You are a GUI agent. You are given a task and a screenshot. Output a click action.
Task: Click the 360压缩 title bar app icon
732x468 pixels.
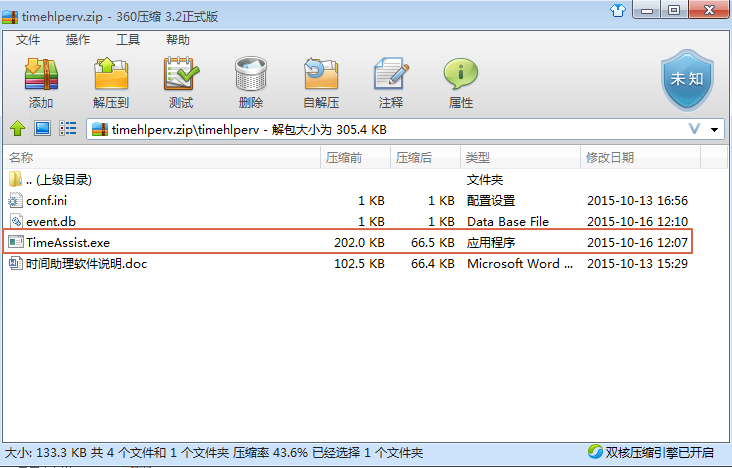click(10, 17)
